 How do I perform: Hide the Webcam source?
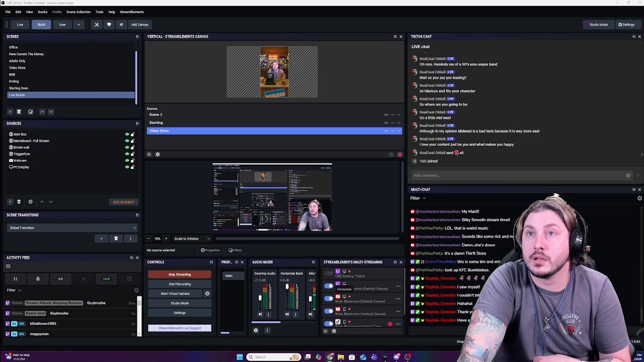[x=127, y=160]
